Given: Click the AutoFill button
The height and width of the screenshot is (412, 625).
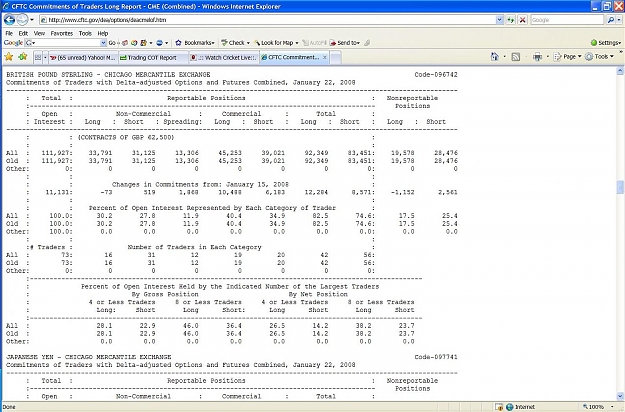Looking at the screenshot, I should 314,43.
